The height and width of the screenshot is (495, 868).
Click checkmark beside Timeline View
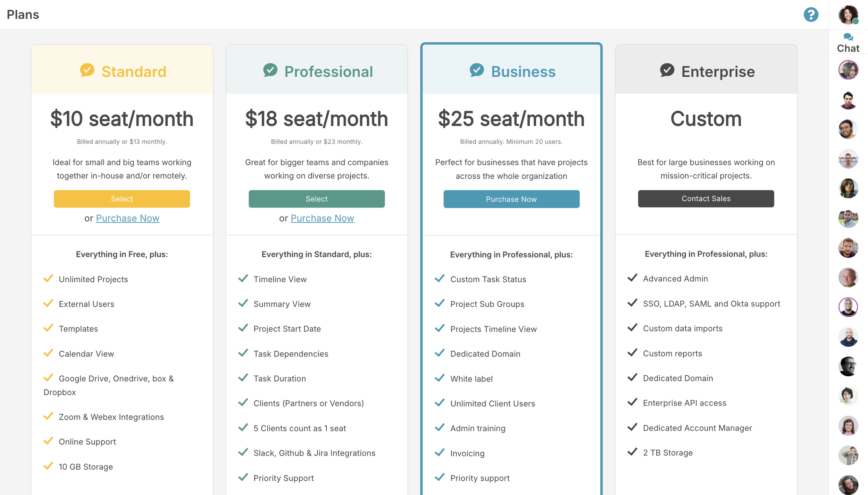(243, 279)
